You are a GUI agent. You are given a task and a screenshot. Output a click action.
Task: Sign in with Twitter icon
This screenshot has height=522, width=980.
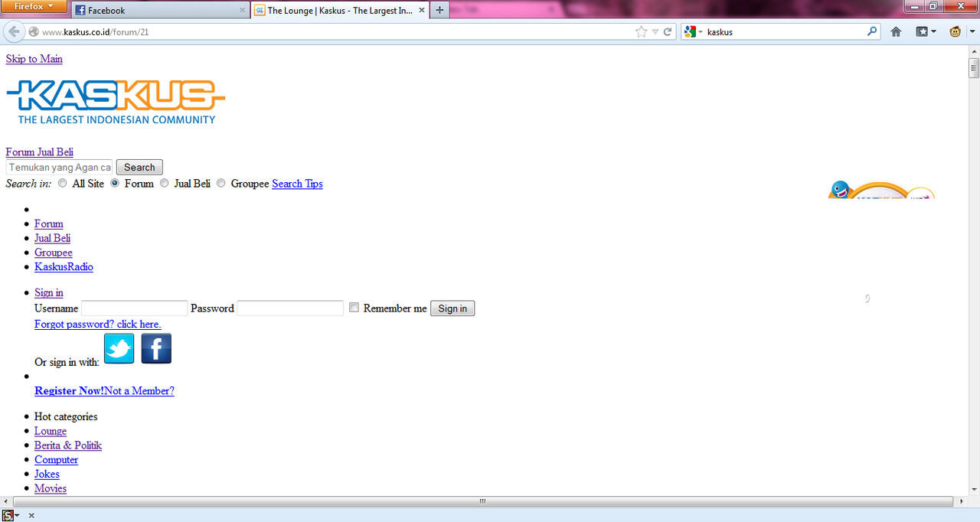tap(119, 348)
